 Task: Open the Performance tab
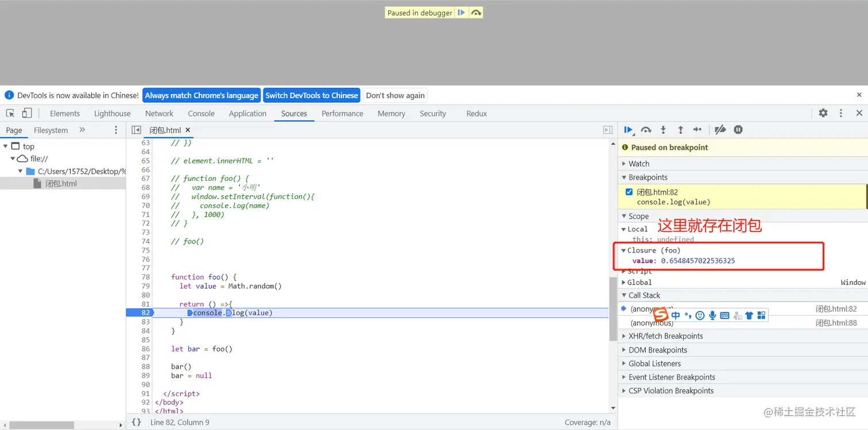pyautogui.click(x=342, y=114)
